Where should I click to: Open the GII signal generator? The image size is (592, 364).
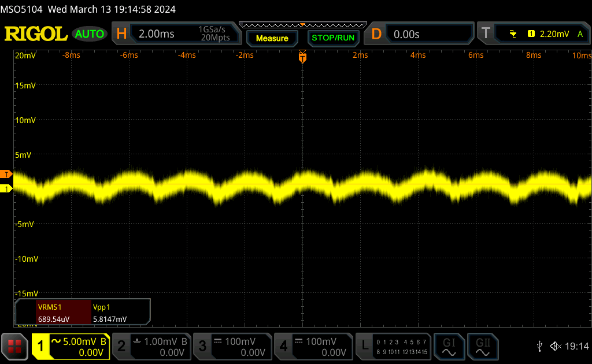click(x=483, y=347)
